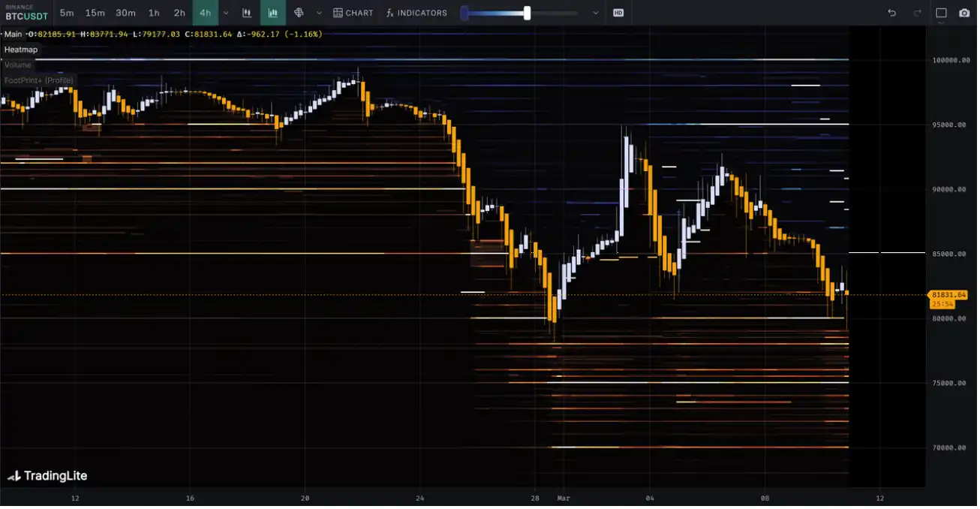This screenshot has width=980, height=509.
Task: Open the dropdown next to heatmap slider
Action: coord(596,13)
